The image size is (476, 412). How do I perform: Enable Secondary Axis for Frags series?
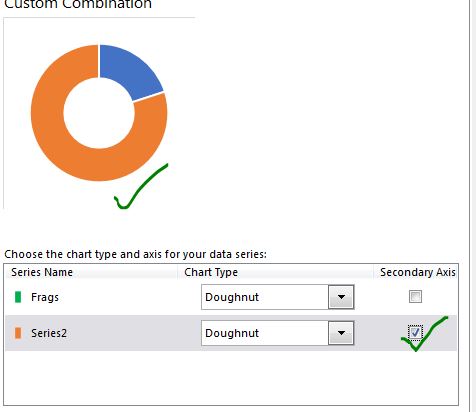(x=415, y=296)
